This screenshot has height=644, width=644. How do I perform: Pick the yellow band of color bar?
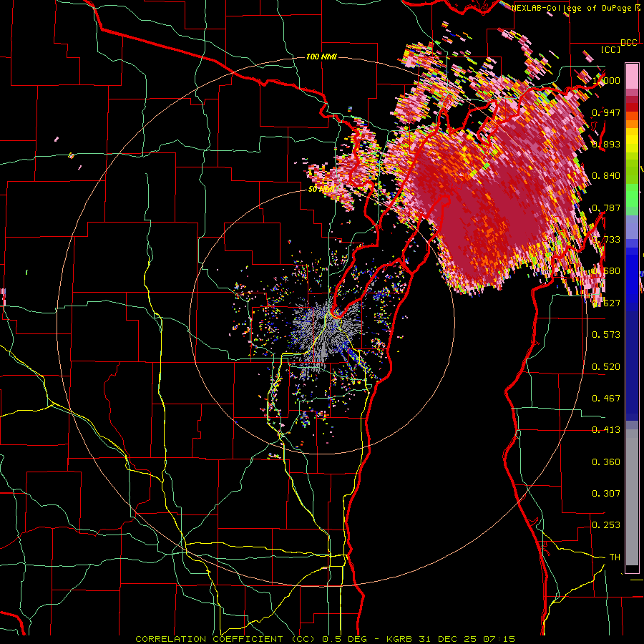tap(632, 141)
